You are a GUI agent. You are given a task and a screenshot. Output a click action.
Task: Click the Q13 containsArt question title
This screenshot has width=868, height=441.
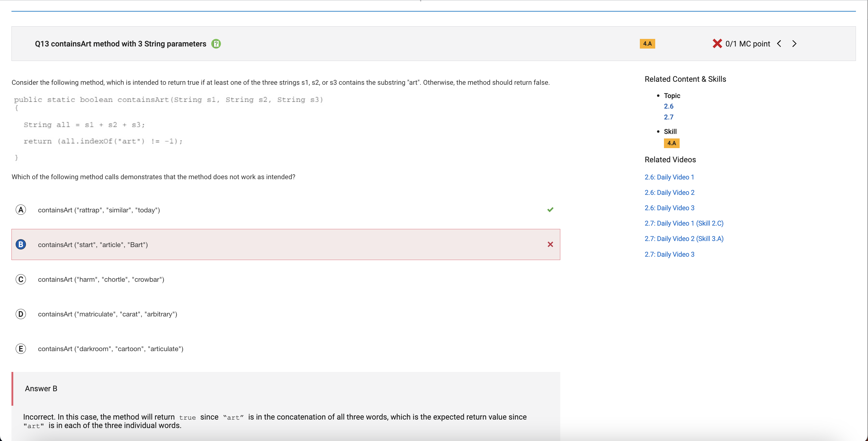click(120, 44)
